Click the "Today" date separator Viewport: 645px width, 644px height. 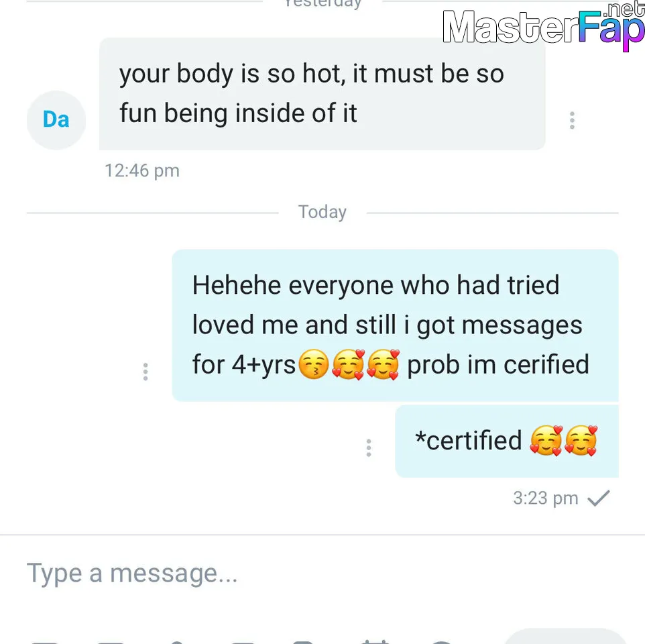322,212
